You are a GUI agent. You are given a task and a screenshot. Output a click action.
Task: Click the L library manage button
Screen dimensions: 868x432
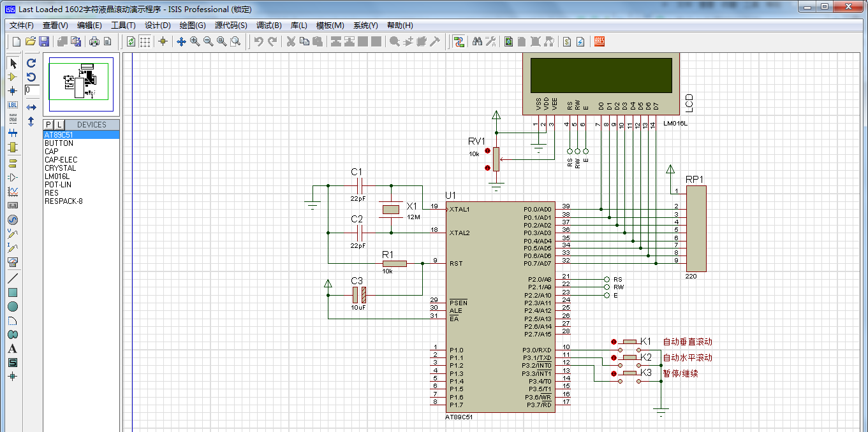59,124
